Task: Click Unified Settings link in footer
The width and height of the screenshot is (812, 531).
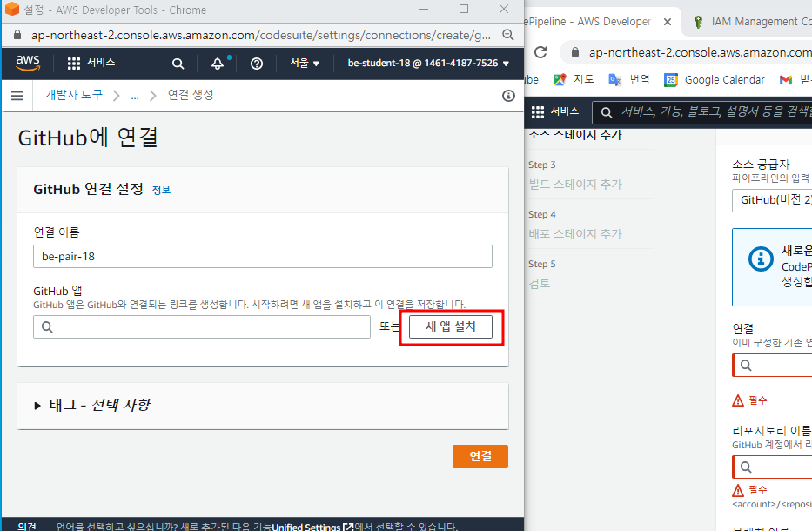Action: point(312,527)
